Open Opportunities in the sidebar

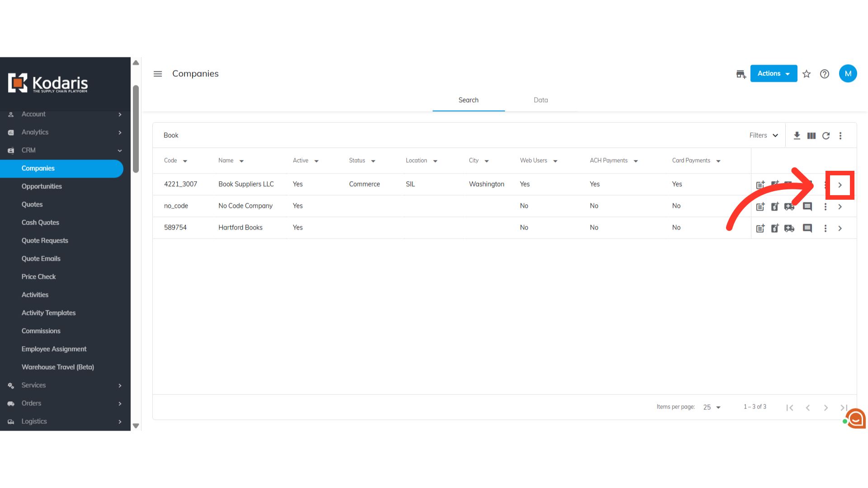pyautogui.click(x=42, y=186)
